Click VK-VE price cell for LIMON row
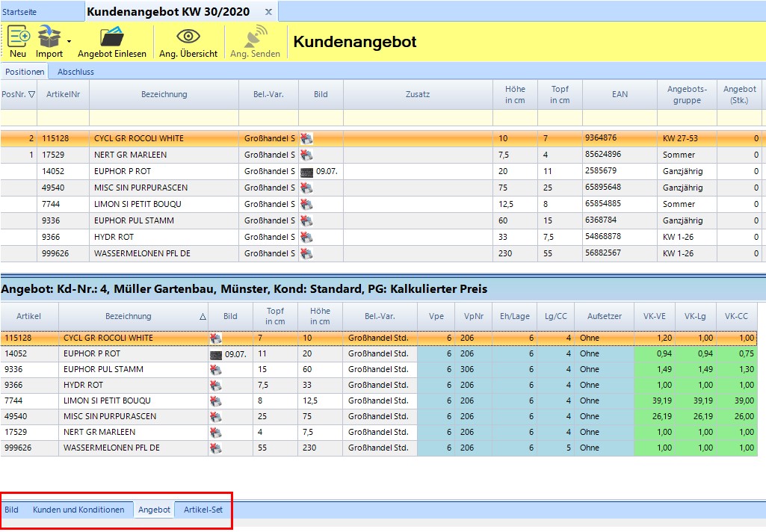The image size is (766, 532). [x=655, y=400]
